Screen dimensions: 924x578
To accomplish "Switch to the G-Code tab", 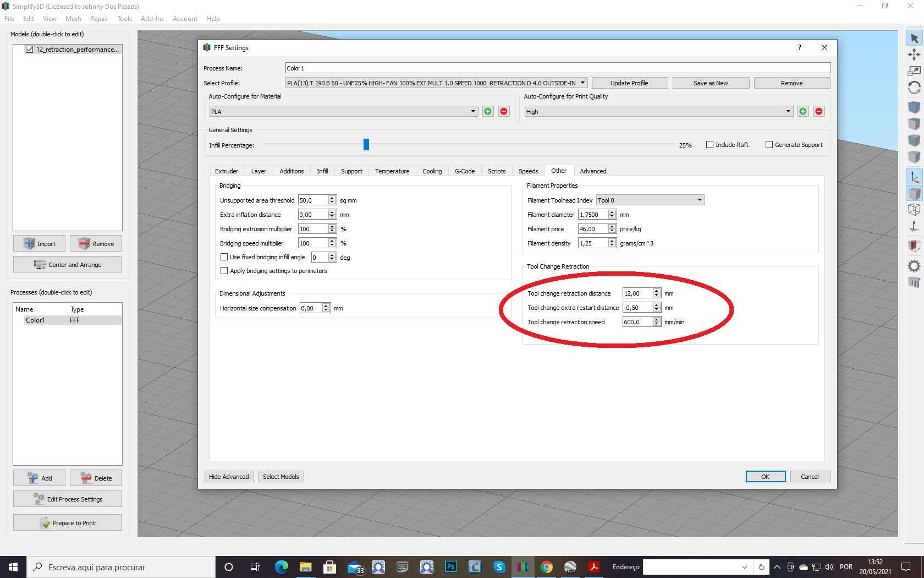I will tap(465, 171).
